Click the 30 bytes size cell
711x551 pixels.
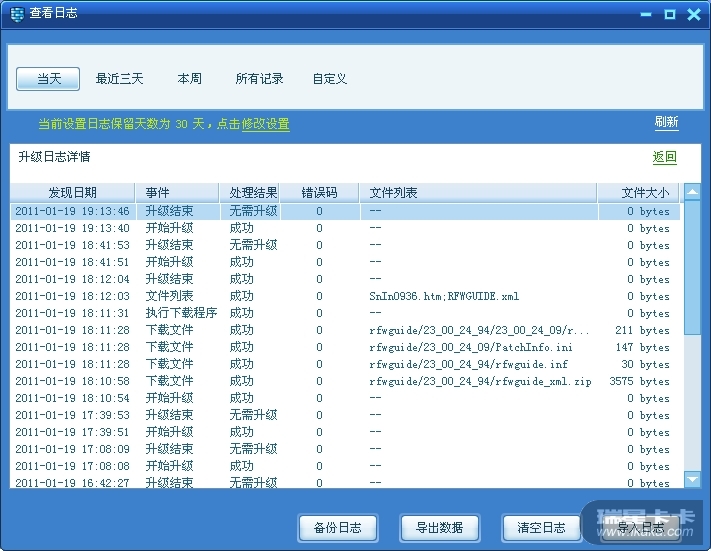pyautogui.click(x=645, y=364)
